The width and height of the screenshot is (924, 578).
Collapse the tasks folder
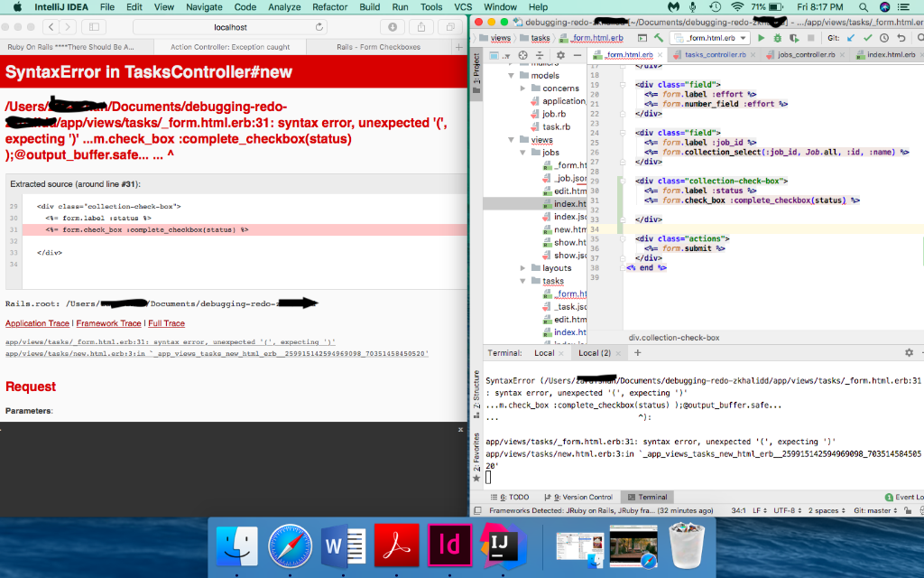pos(522,282)
